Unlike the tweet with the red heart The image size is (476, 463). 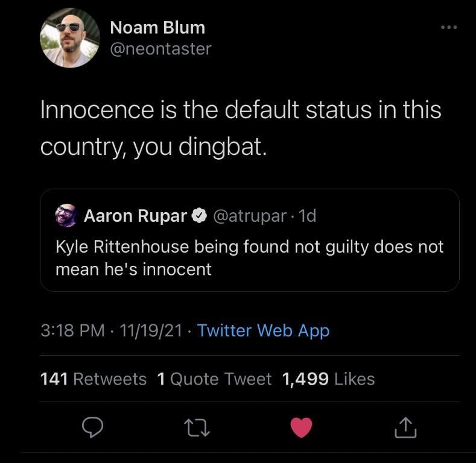pos(301,427)
